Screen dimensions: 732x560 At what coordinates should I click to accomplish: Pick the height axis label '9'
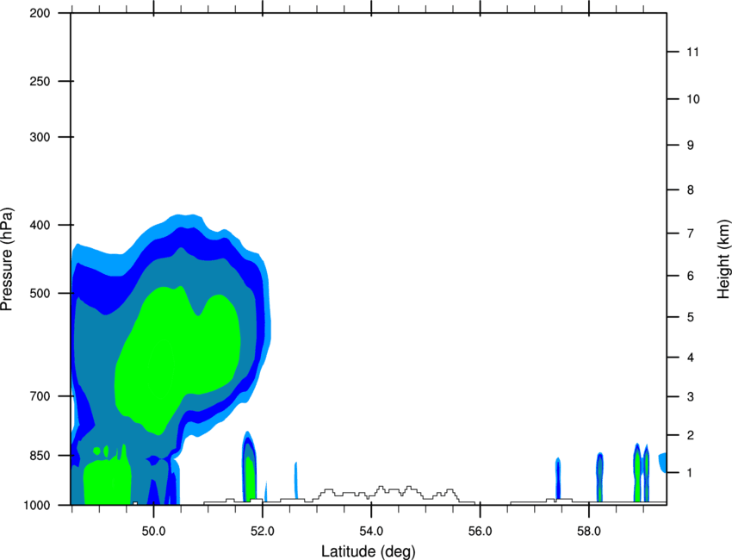coord(691,146)
